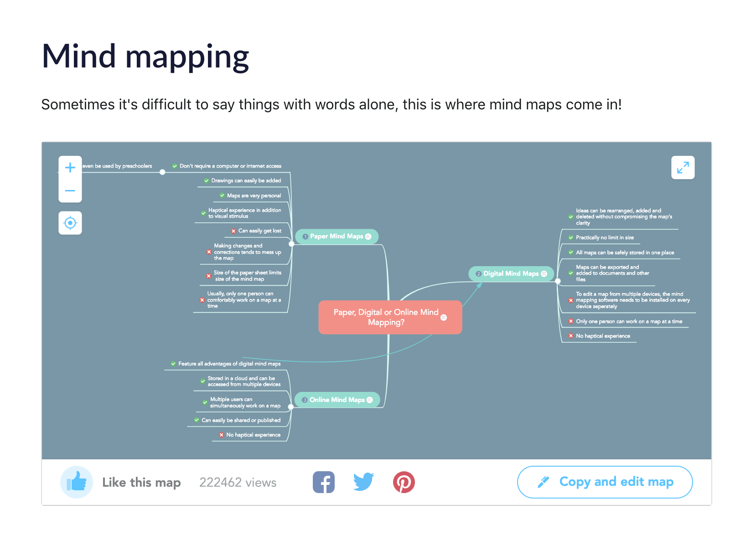This screenshot has width=756, height=535.
Task: Pin the mind map to Pinterest
Action: 404,482
